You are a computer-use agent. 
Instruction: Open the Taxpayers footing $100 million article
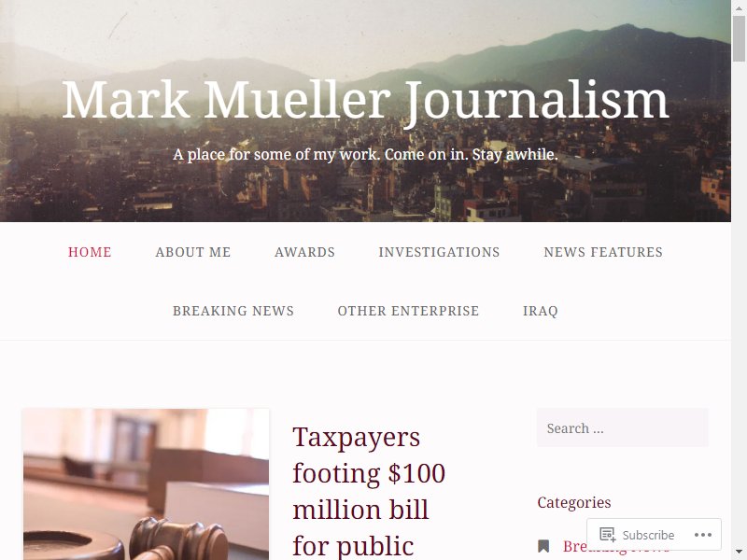pyautogui.click(x=369, y=491)
